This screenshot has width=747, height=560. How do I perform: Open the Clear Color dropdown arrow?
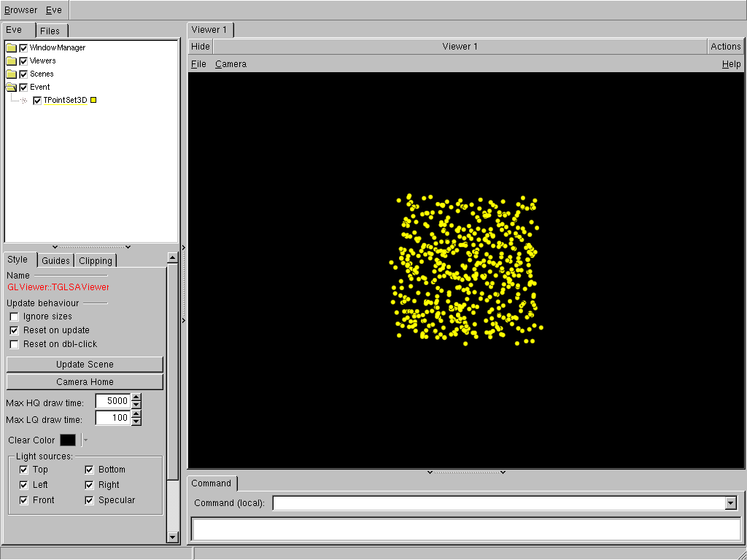point(85,440)
